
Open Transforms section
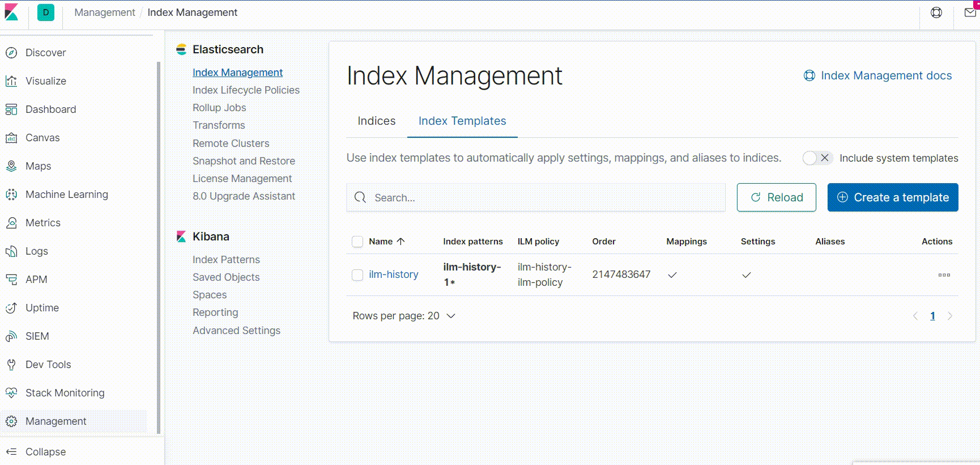tap(219, 125)
